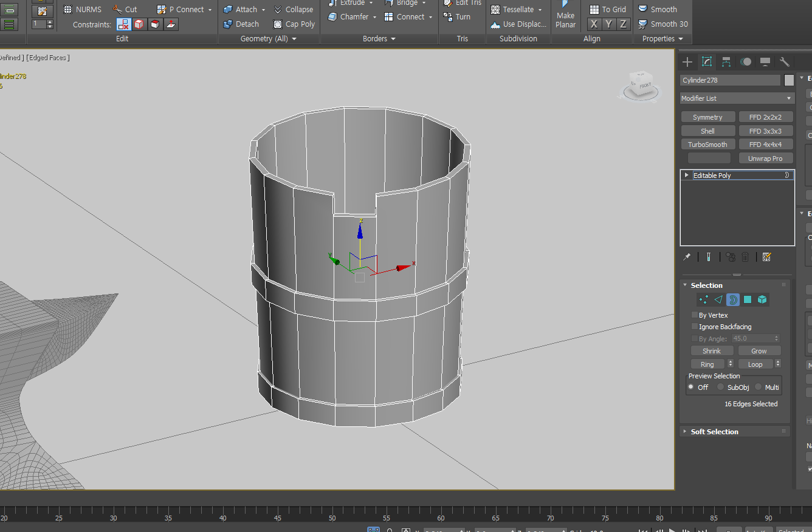The image size is (812, 532).
Task: Click the Utilities wrench icon
Action: (x=785, y=62)
